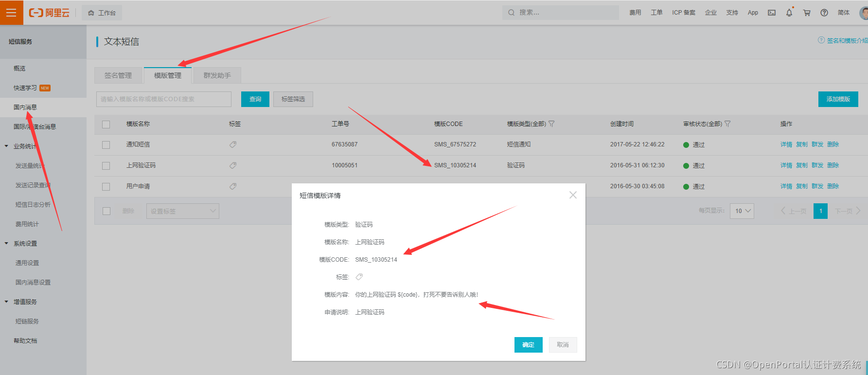Open the hamburger menu icon

point(11,13)
